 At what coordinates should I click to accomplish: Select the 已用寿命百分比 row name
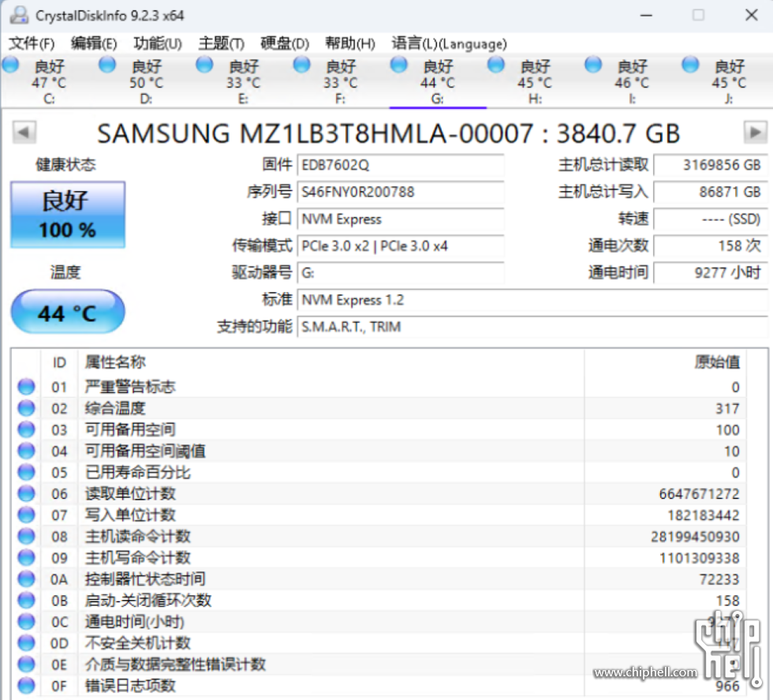(138, 472)
